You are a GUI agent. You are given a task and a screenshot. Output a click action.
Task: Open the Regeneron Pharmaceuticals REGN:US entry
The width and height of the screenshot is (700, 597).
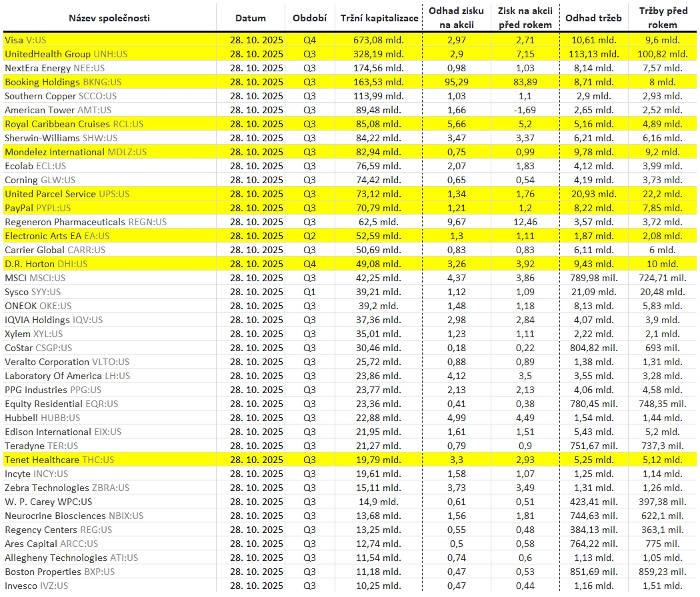point(85,222)
